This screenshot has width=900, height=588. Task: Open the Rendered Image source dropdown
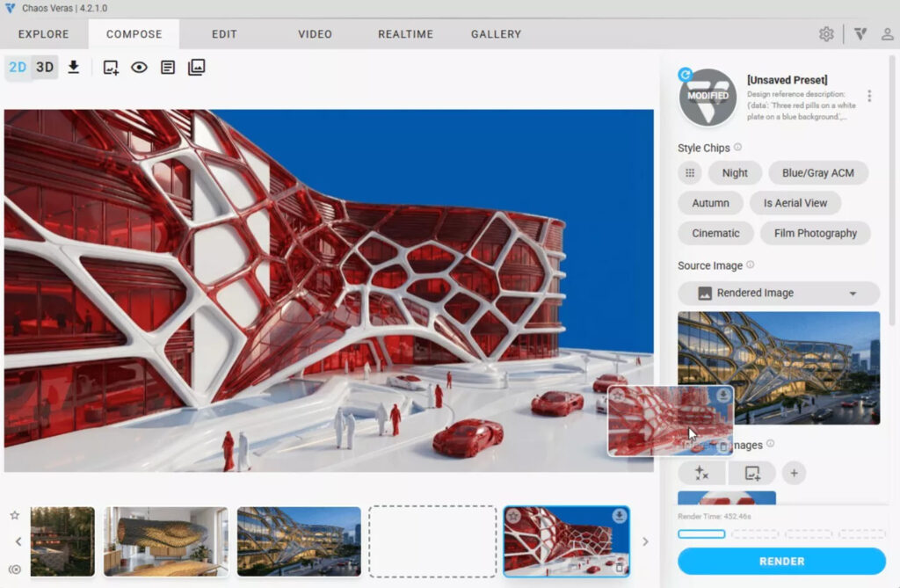coord(778,293)
